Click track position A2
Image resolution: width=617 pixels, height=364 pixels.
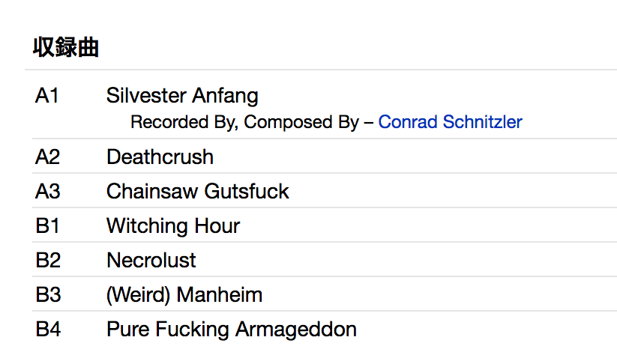coord(47,157)
